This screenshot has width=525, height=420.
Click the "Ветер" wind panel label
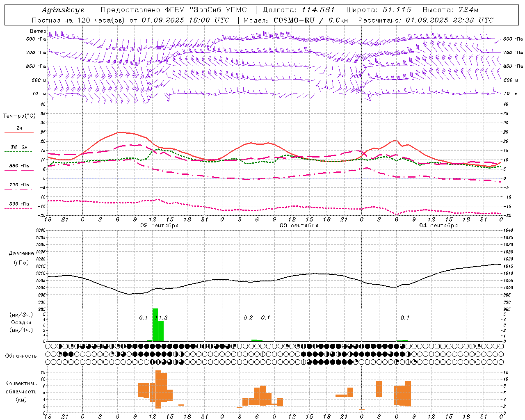click(38, 31)
